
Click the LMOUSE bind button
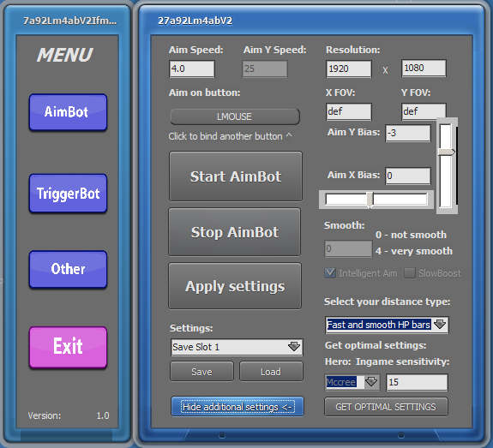pos(235,116)
